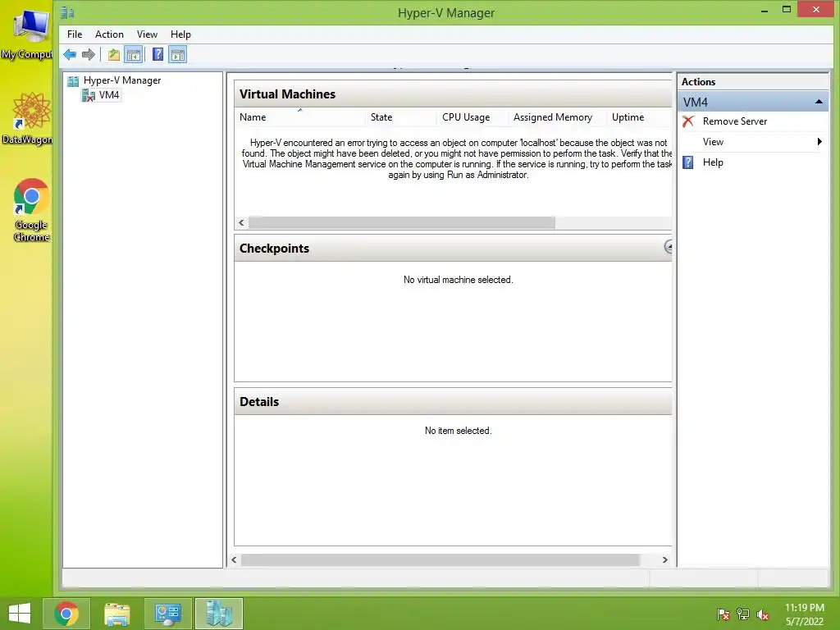The height and width of the screenshot is (630, 840).
Task: Select the My Computer desktop icon
Action: (x=28, y=33)
